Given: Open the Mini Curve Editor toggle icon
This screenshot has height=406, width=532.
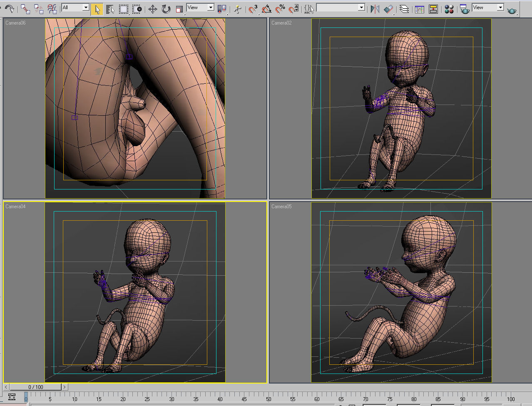Looking at the screenshot, I should (x=12, y=397).
